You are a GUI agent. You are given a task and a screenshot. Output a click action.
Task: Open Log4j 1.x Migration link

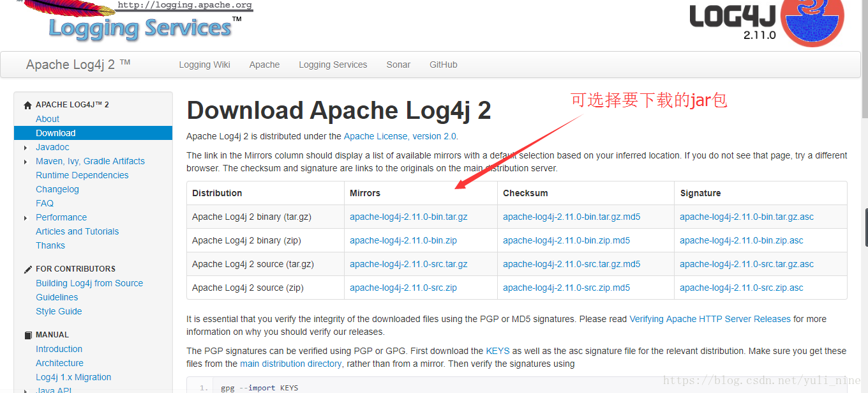73,377
